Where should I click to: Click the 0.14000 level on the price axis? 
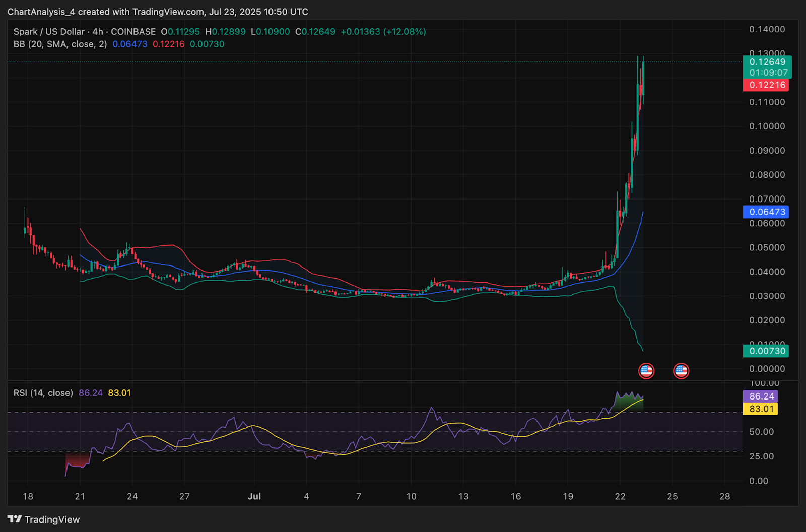coord(767,29)
